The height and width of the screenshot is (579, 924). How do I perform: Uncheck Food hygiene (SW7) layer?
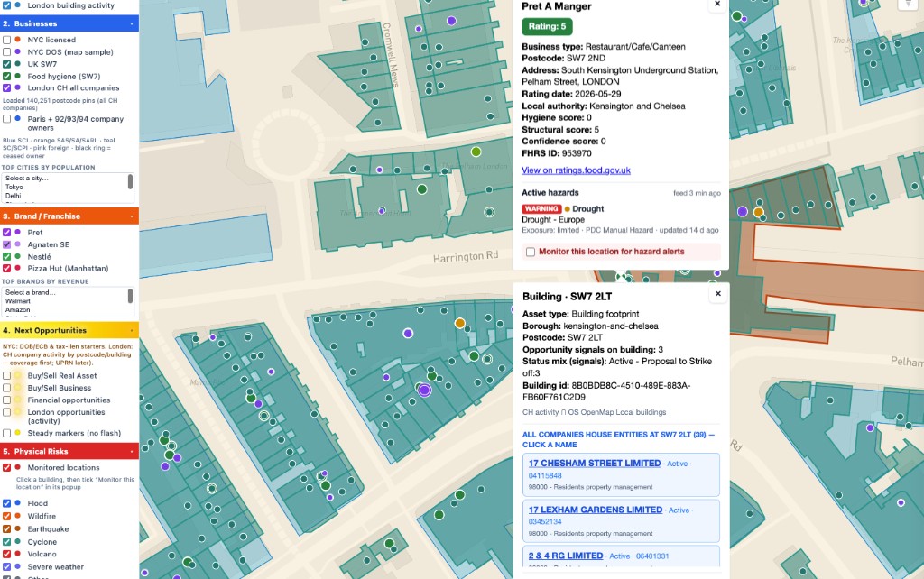tap(6, 76)
